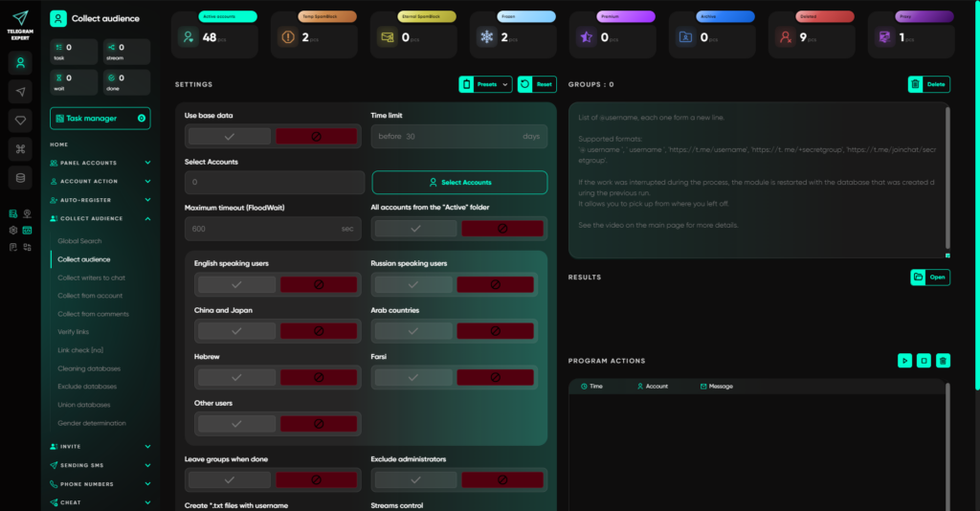Click the trash icon in Program Actions

tap(943, 361)
